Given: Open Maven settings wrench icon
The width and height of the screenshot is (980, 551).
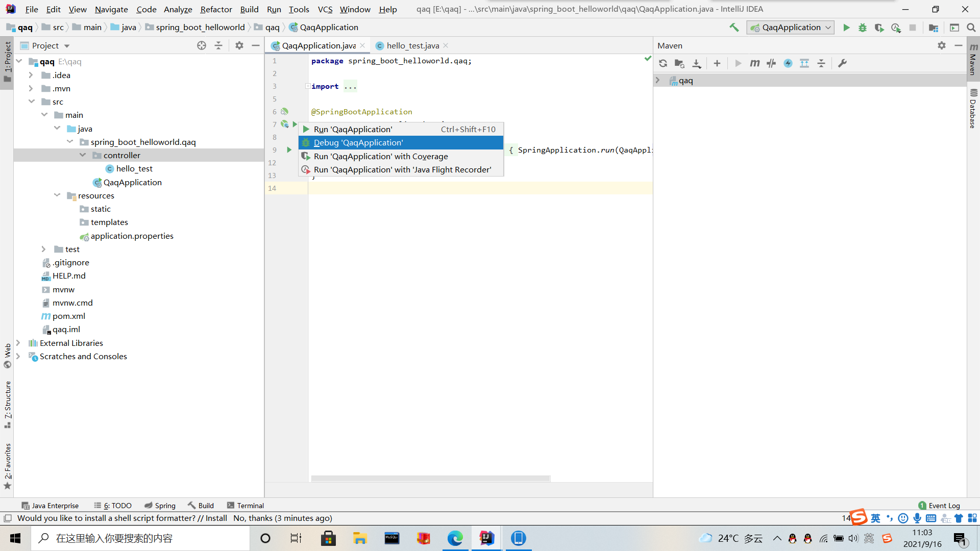Looking at the screenshot, I should point(843,63).
